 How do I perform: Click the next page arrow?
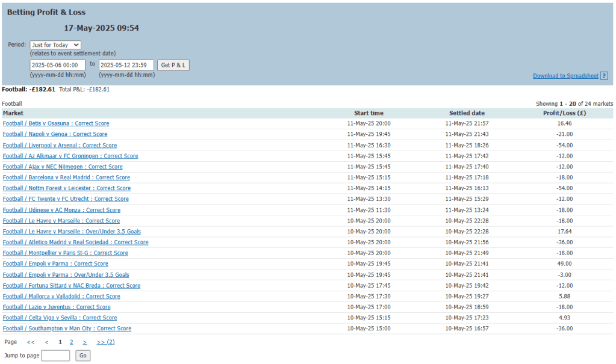[x=85, y=342]
